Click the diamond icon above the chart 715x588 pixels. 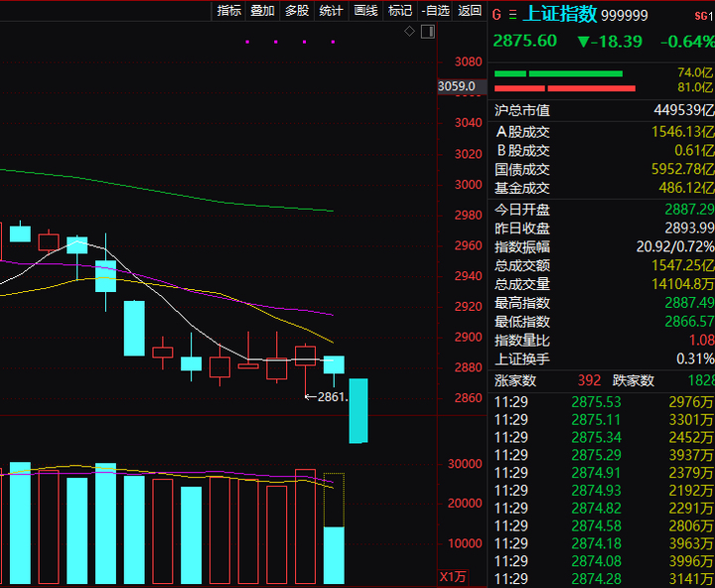[x=409, y=31]
